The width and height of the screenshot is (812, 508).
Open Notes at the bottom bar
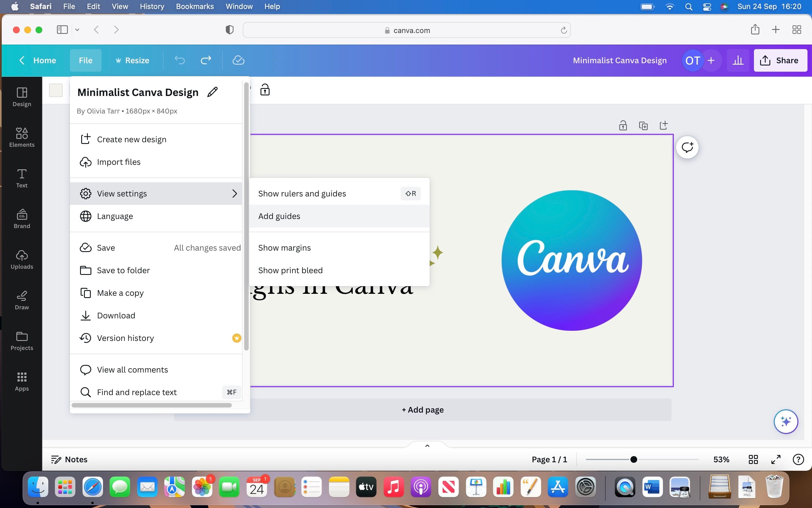pyautogui.click(x=69, y=459)
